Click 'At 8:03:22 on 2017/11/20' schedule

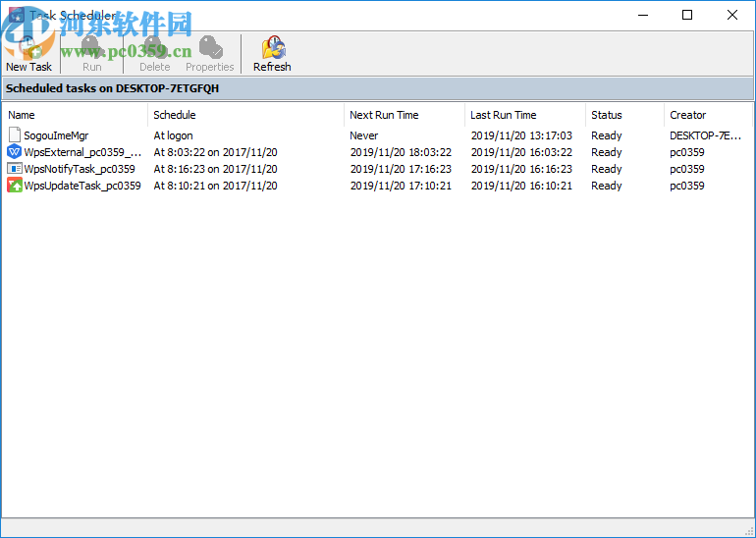point(216,152)
